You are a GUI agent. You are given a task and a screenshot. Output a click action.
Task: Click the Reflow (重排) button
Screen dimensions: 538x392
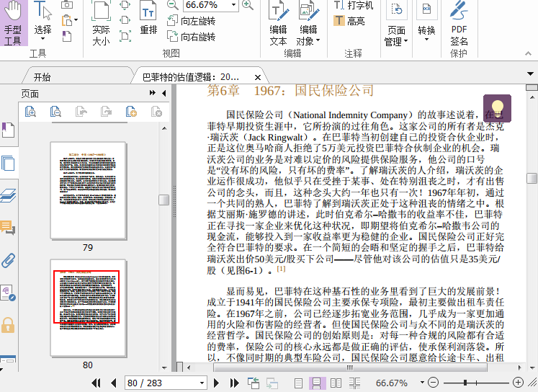tap(148, 18)
